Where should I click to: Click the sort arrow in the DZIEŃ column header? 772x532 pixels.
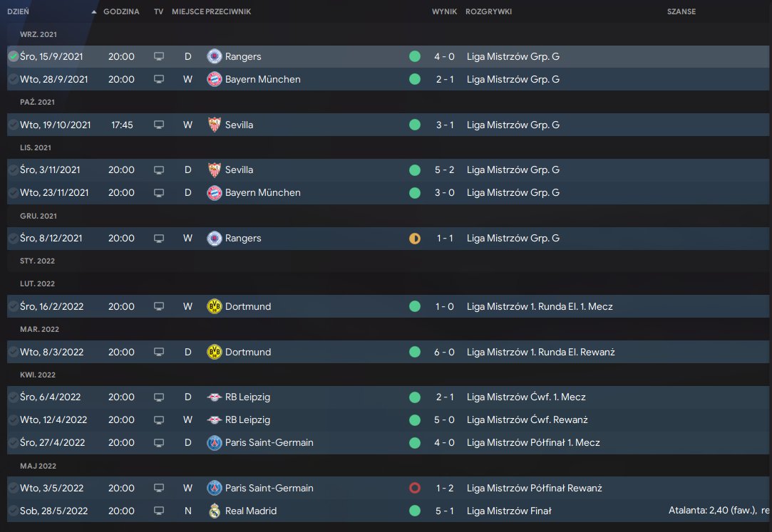[x=94, y=12]
